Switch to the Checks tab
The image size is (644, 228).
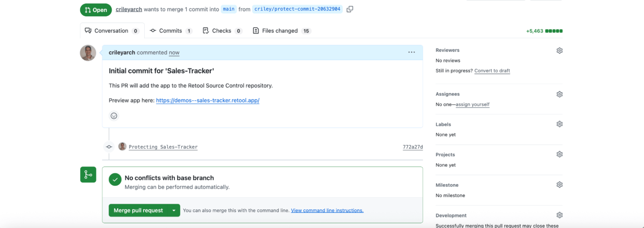coord(223,31)
